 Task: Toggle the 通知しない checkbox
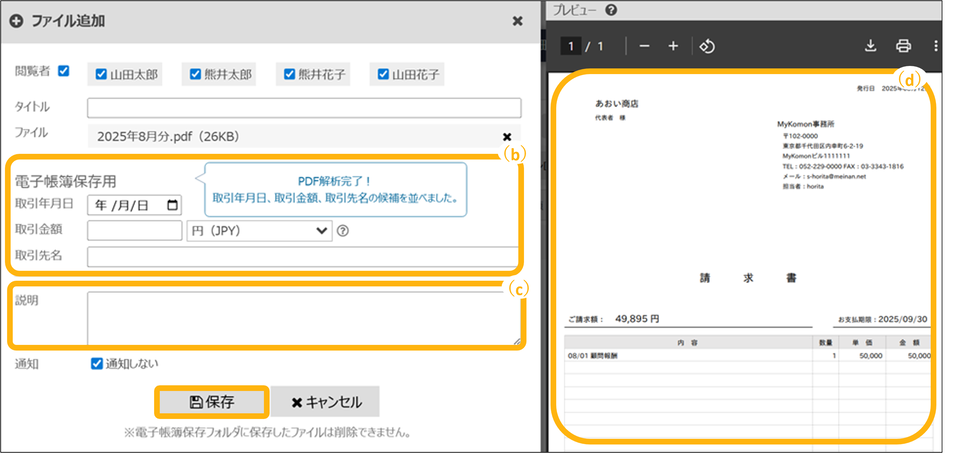[97, 364]
